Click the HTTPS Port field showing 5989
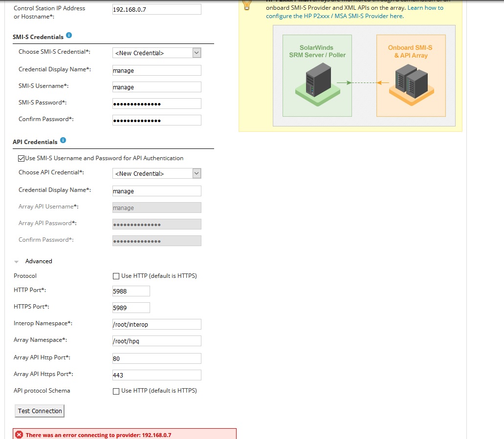This screenshot has width=504, height=439. [x=131, y=308]
